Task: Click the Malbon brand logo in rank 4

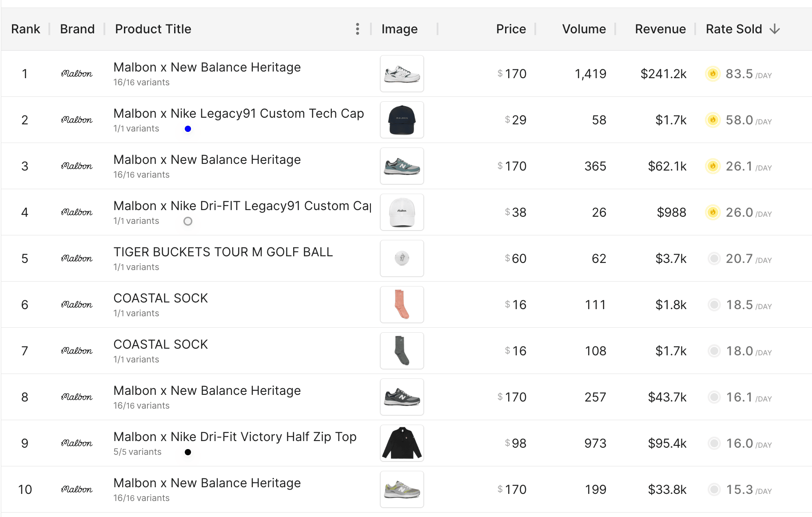Action: [x=77, y=212]
